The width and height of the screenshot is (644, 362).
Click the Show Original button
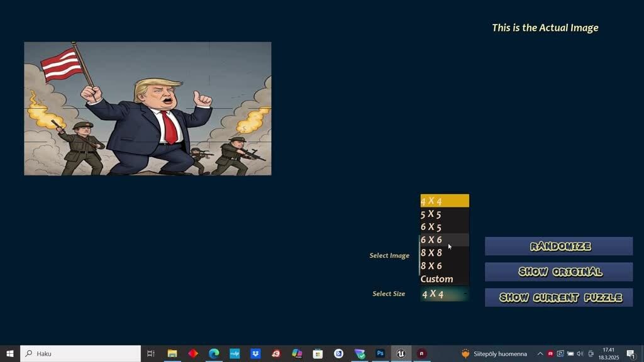click(558, 272)
